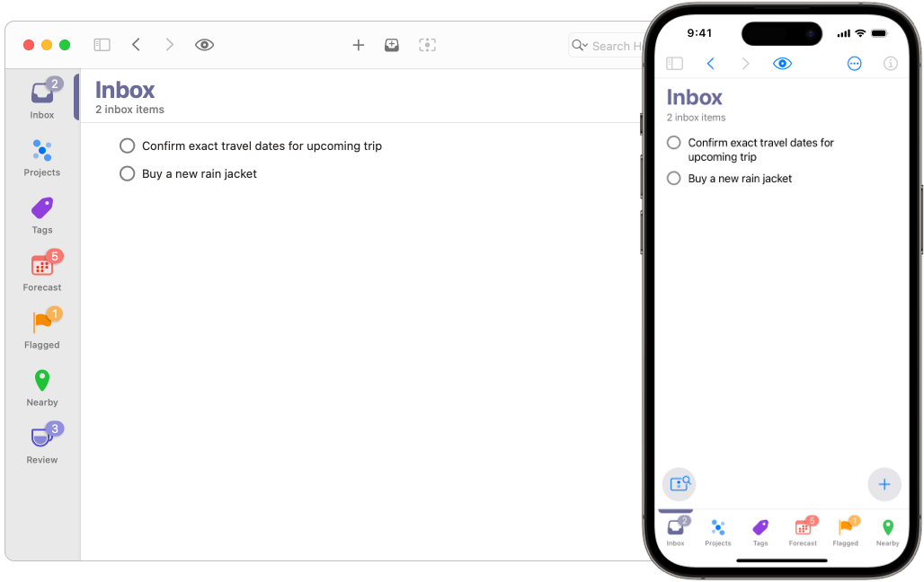Tap the iPhone search floating button
924x582 pixels.
click(x=680, y=484)
